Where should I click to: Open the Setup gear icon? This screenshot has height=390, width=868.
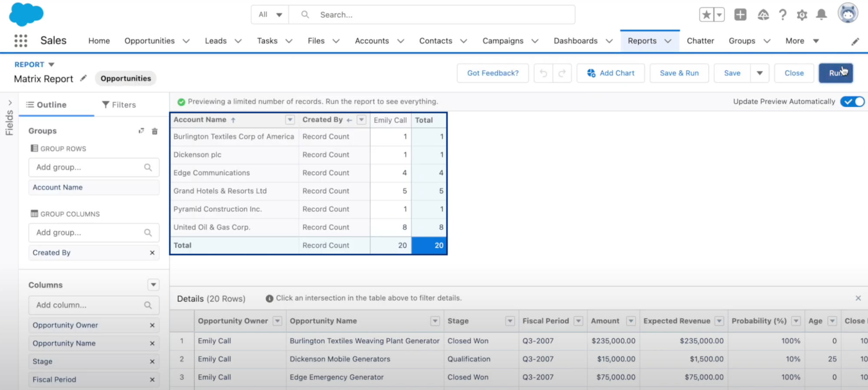[802, 15]
